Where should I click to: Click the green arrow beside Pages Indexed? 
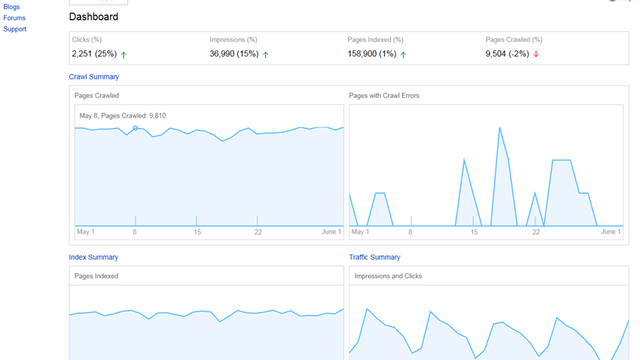(x=403, y=54)
